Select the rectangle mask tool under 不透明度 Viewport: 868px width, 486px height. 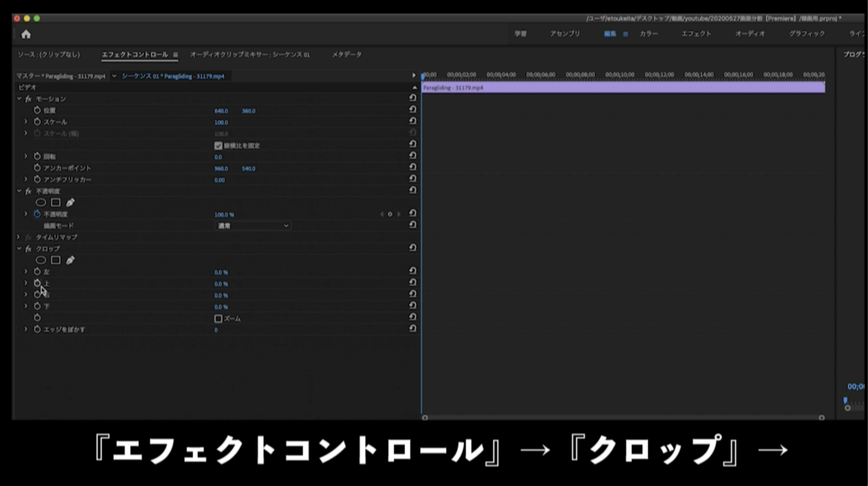coord(56,202)
